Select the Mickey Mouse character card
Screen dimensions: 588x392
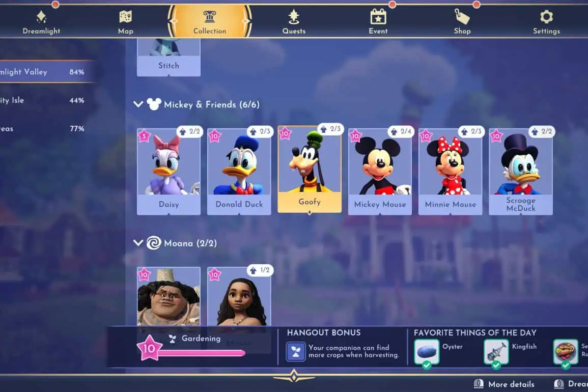coord(380,172)
